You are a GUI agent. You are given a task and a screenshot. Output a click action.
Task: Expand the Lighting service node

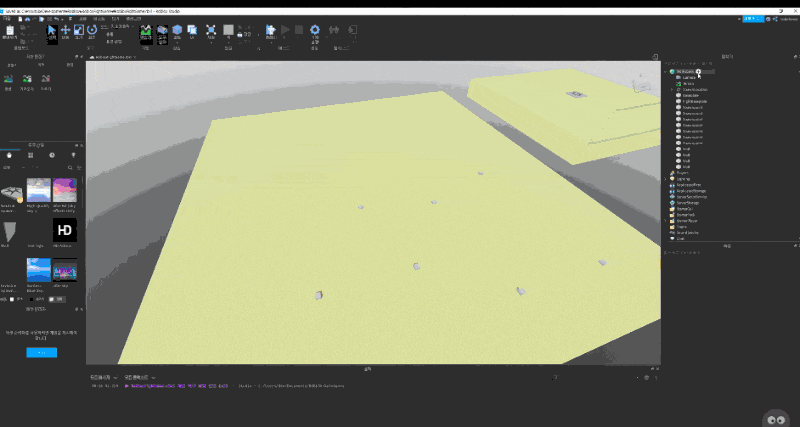(x=665, y=179)
